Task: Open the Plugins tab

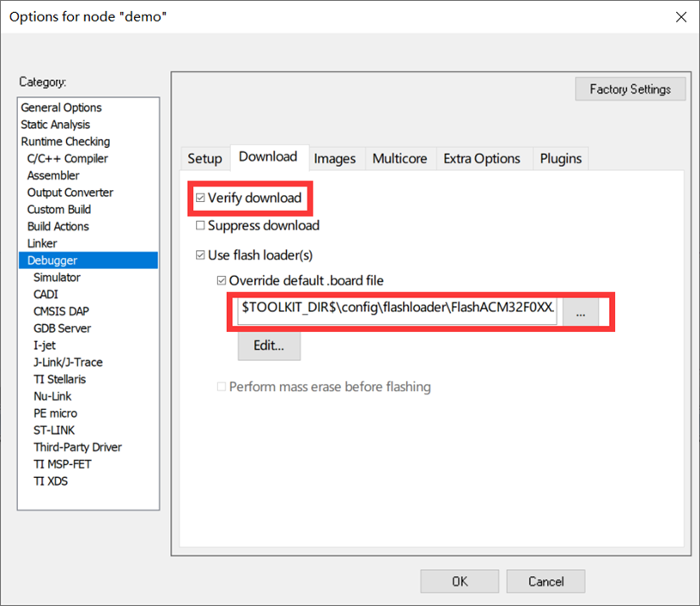Action: [x=560, y=159]
